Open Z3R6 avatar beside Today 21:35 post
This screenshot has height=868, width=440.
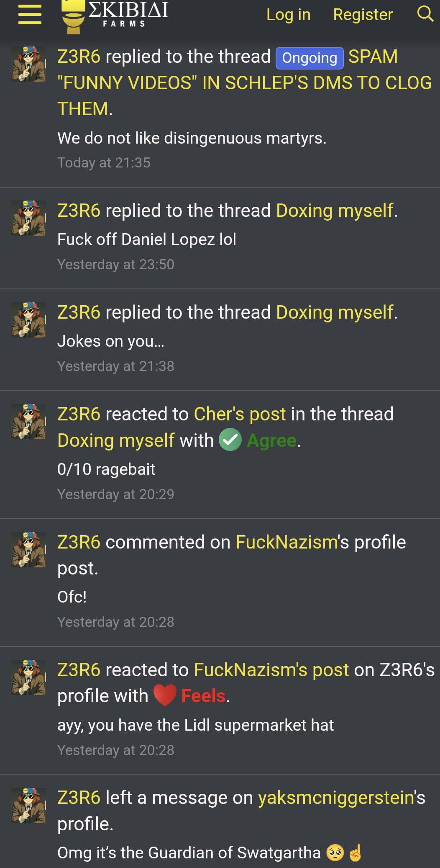pyautogui.click(x=28, y=64)
